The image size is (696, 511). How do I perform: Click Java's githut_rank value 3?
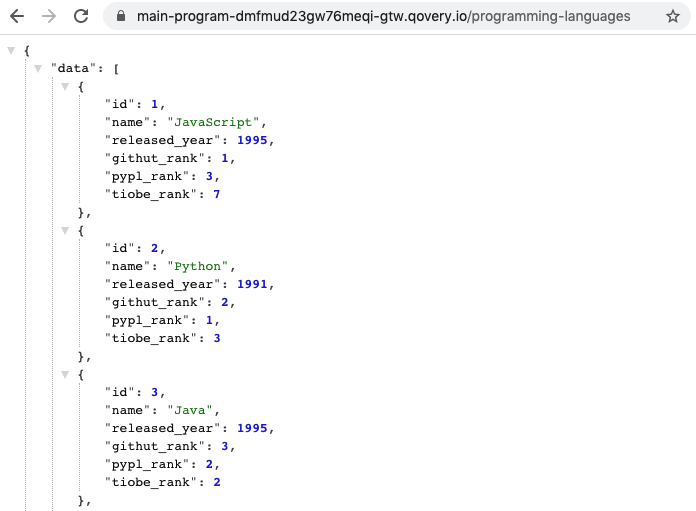225,446
